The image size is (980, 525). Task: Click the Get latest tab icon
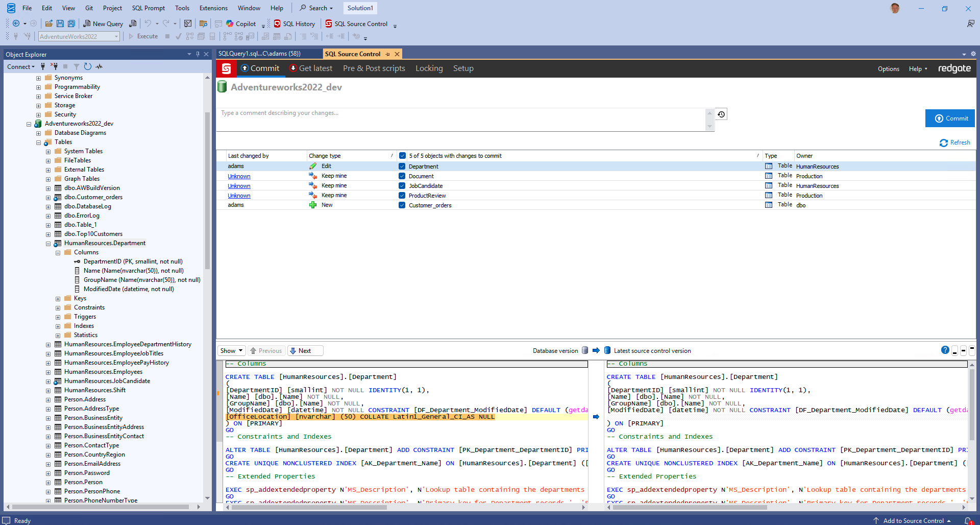tap(293, 68)
